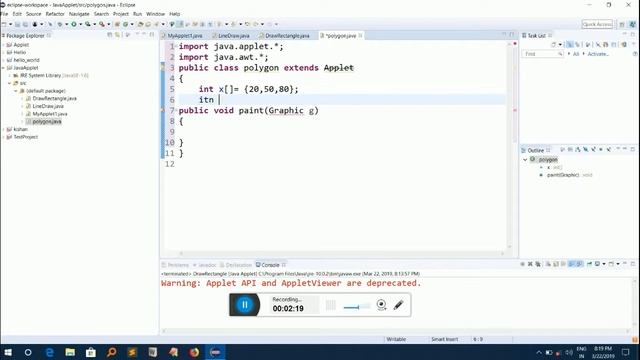Click Collapse All icon in Package Explorer
Screen dimensions: 640x360
(x=109, y=35)
